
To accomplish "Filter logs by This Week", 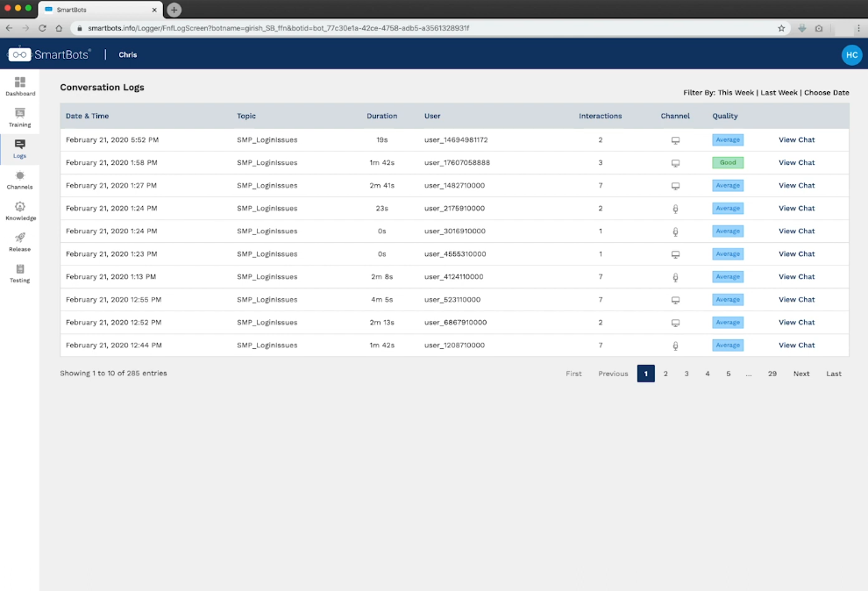I will point(736,93).
